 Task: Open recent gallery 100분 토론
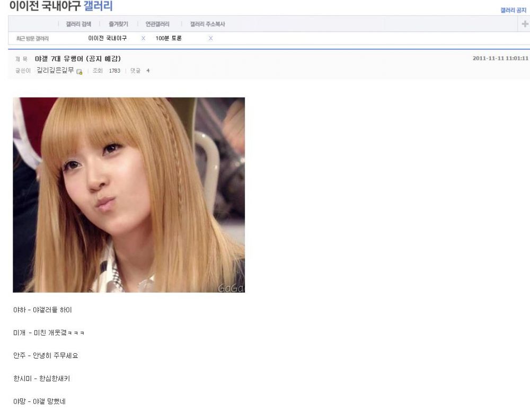pyautogui.click(x=169, y=38)
